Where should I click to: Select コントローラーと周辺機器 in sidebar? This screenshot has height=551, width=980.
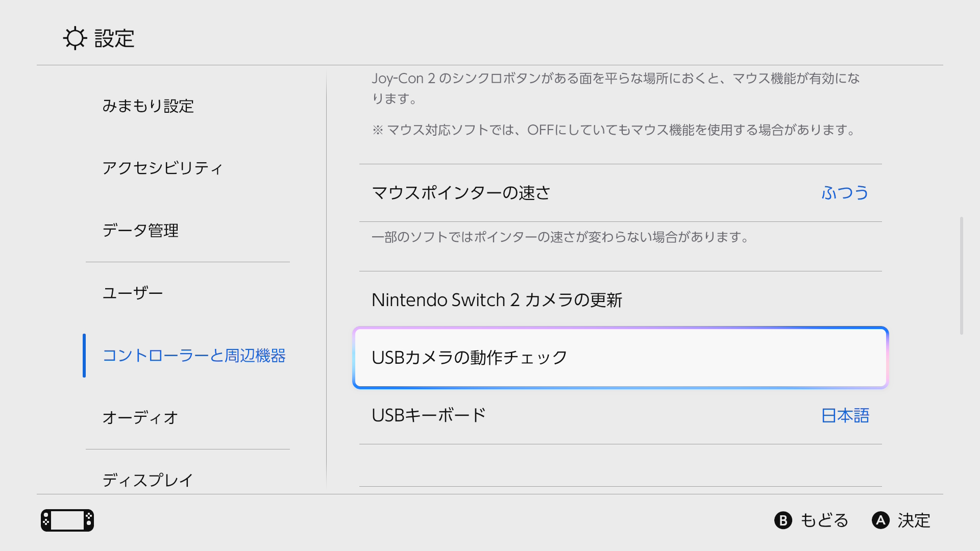(x=195, y=356)
